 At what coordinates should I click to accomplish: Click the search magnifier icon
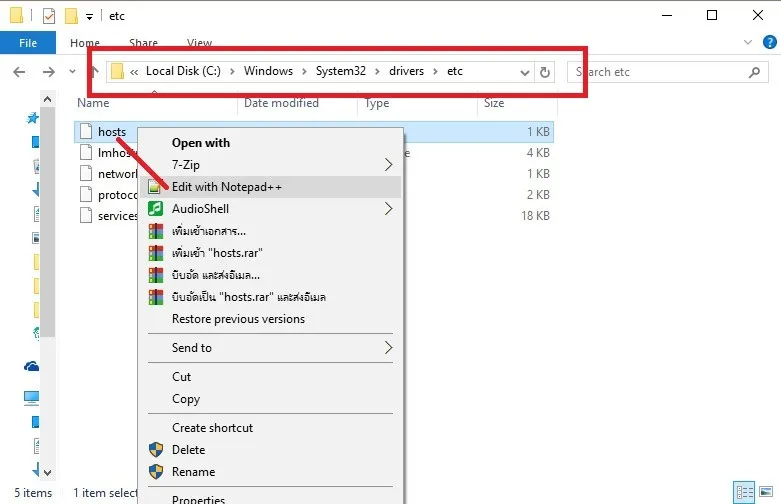click(755, 73)
